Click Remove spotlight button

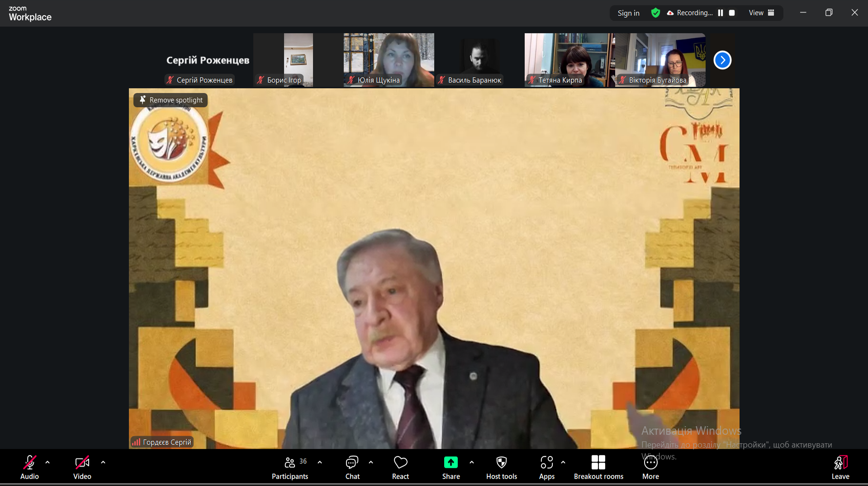[x=171, y=100]
